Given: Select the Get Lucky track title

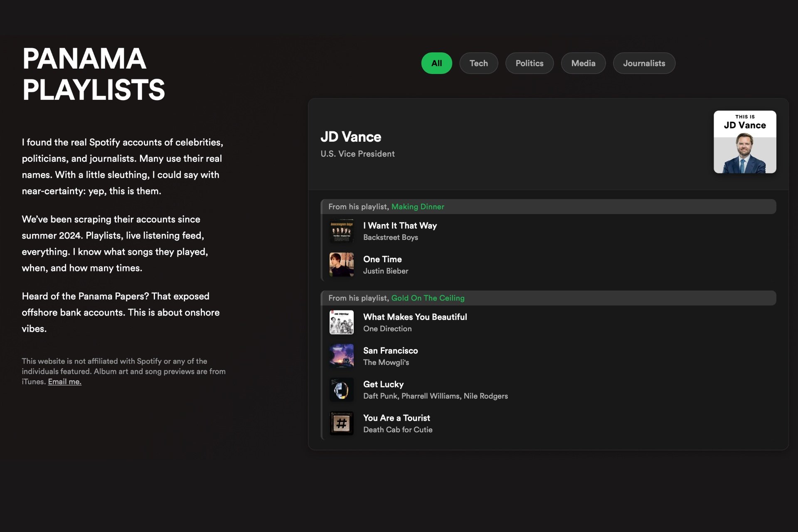Looking at the screenshot, I should (383, 384).
